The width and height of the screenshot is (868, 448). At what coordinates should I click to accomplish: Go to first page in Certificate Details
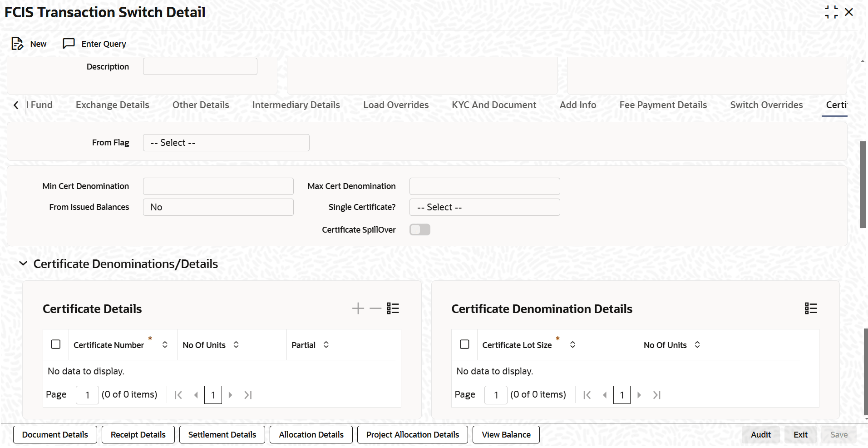click(x=178, y=395)
